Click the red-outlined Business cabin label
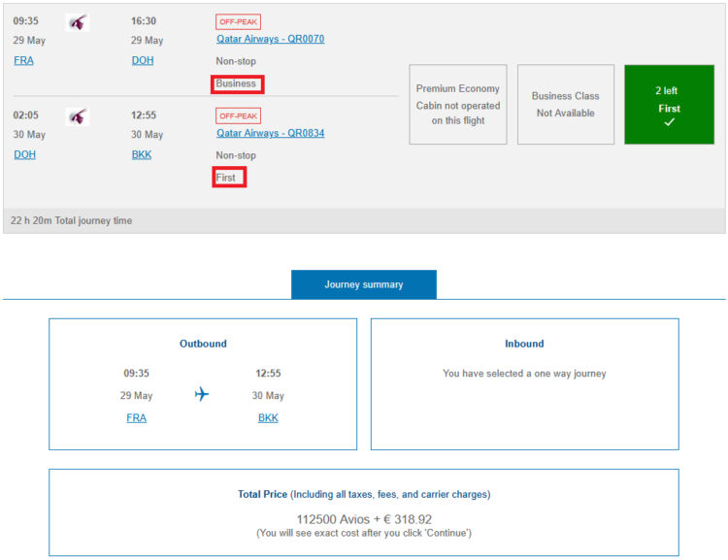Screen dimensions: 728x560 coord(237,83)
